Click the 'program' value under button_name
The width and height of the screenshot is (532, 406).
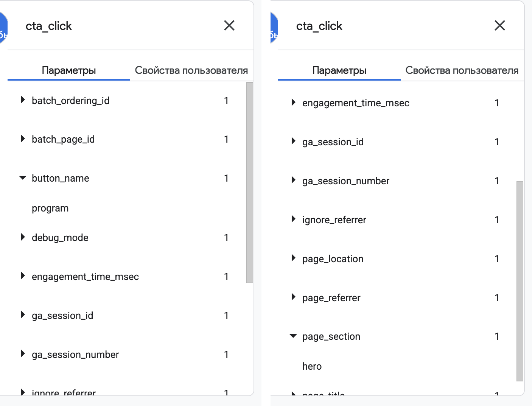point(50,208)
